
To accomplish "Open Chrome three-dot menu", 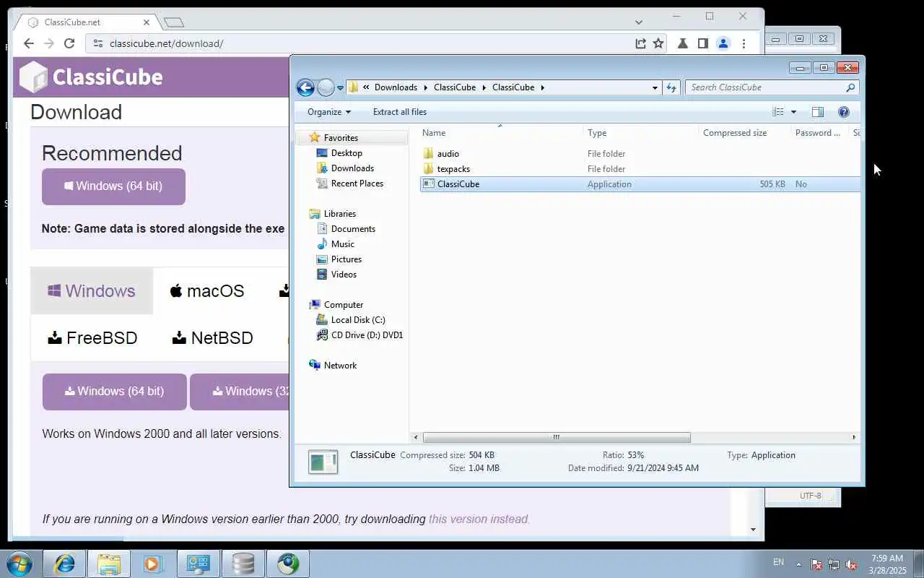I will click(744, 43).
